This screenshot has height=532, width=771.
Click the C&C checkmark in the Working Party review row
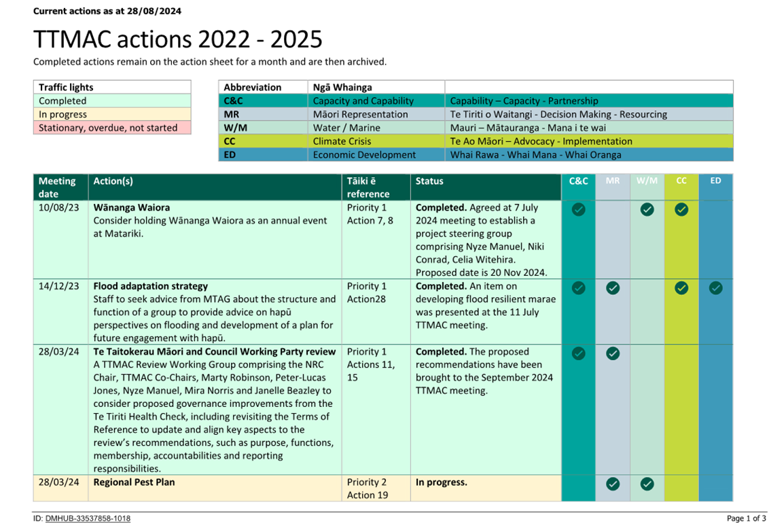(578, 353)
